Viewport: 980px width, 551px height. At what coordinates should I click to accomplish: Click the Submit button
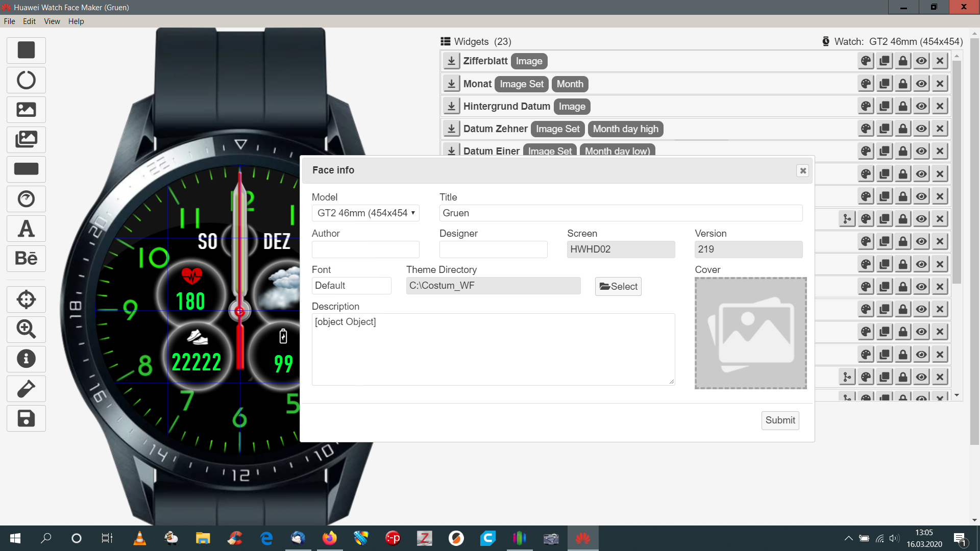click(780, 420)
